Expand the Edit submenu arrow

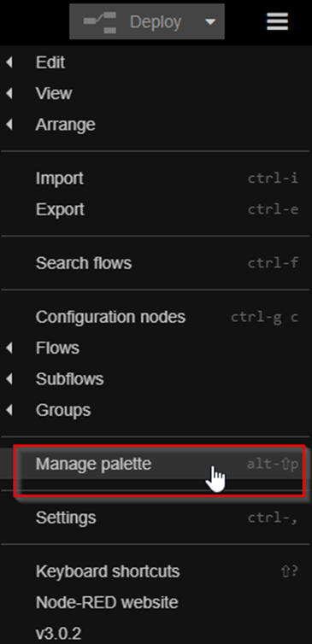click(x=9, y=63)
